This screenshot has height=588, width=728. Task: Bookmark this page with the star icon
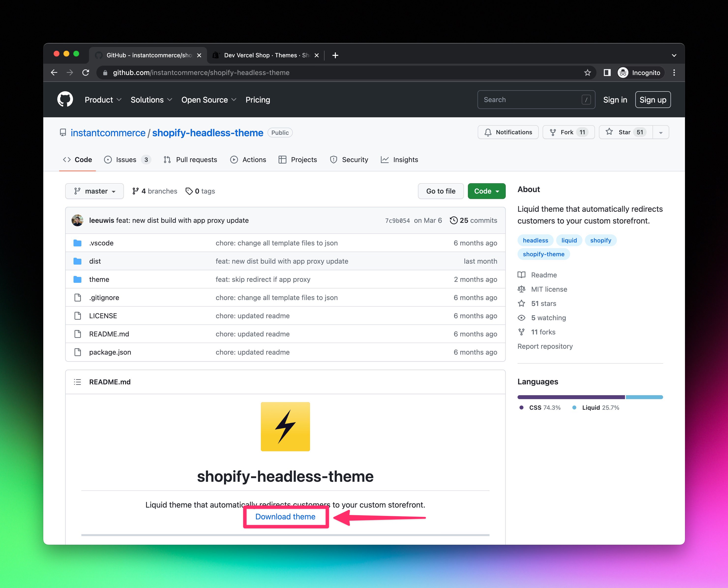(587, 73)
